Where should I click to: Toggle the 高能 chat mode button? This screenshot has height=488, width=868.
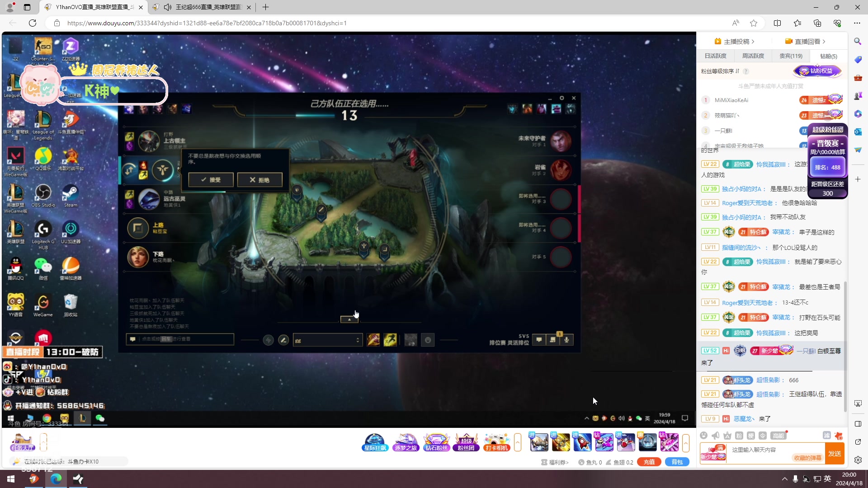point(778,435)
